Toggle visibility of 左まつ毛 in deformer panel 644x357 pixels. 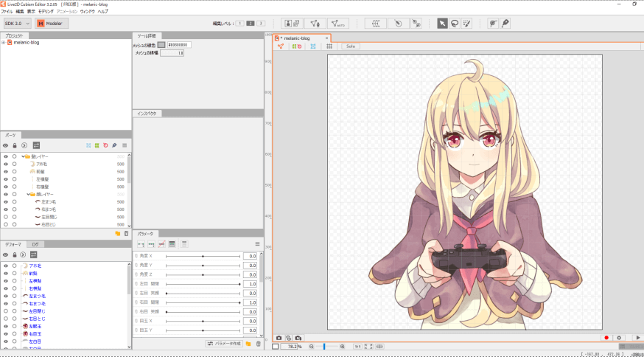click(6, 296)
